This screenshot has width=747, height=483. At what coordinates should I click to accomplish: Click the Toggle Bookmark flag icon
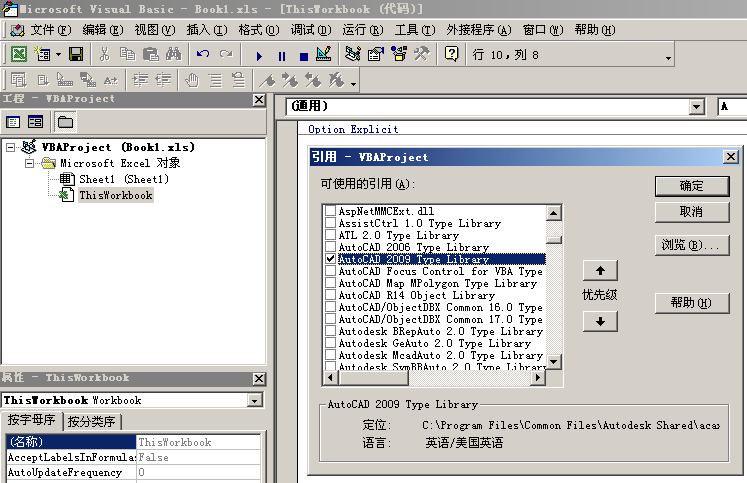(x=267, y=80)
